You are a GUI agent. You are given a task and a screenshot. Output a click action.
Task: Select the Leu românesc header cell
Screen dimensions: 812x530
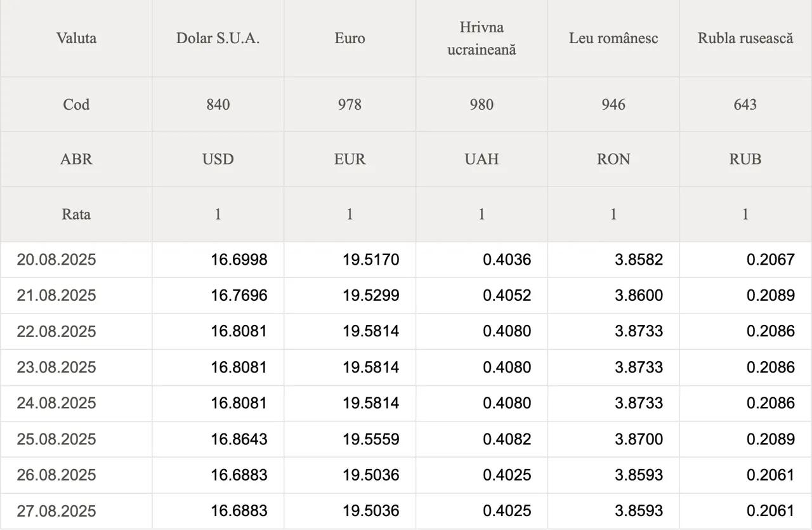[x=613, y=38]
